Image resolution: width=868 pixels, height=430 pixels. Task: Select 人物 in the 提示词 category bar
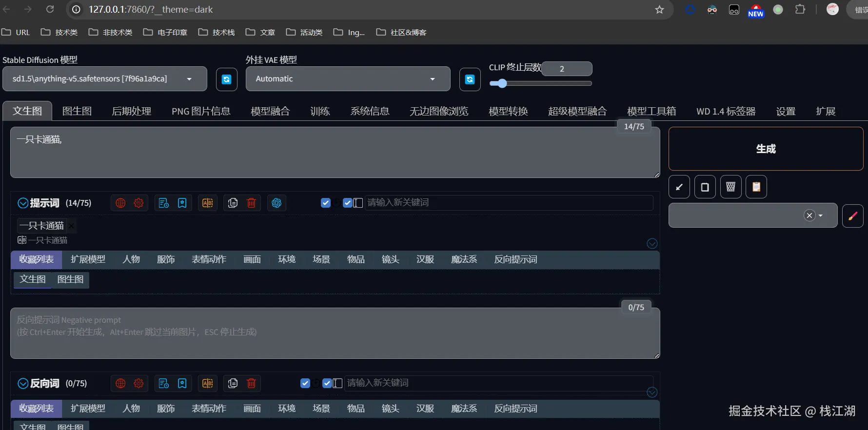[131, 259]
